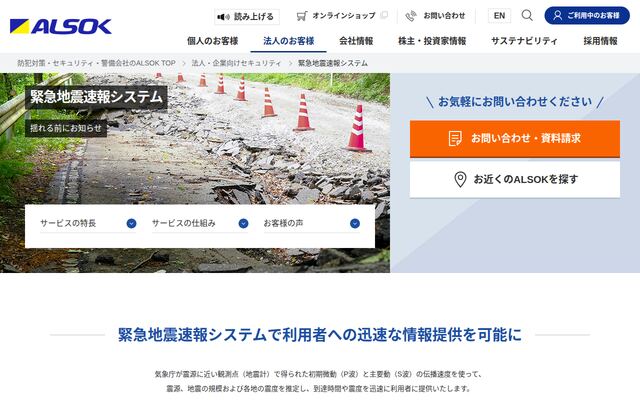The image size is (640, 400).
Task: Select the 法人のお客様 tab
Action: click(289, 41)
